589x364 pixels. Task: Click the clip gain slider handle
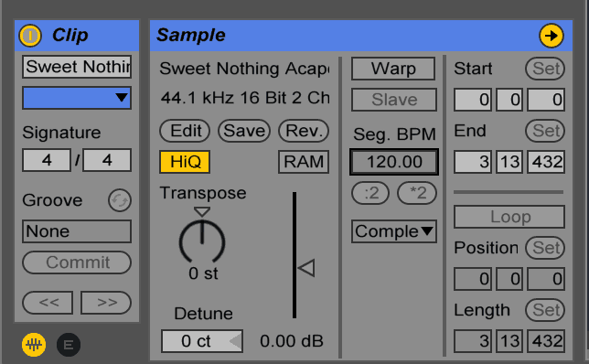click(306, 268)
